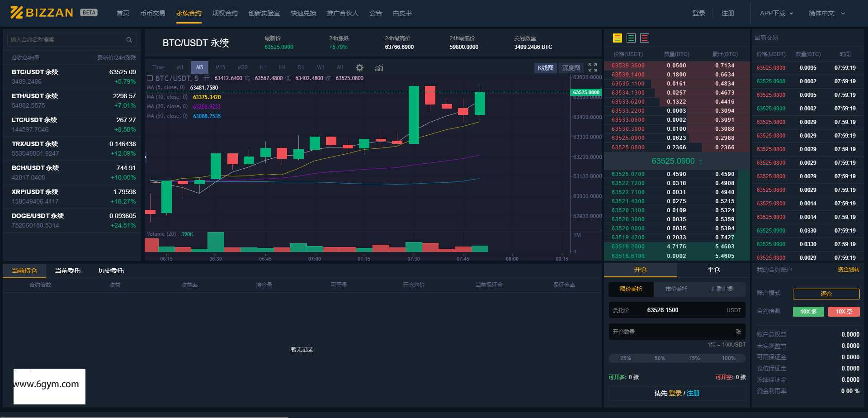Show combined buy/sell order book view
Screen dimensions: 868x418
point(617,38)
